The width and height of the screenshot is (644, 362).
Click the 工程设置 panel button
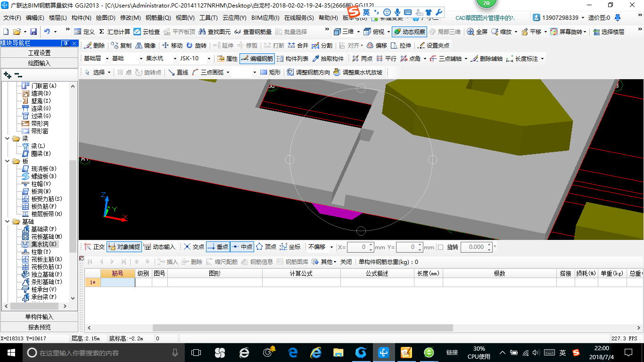[x=39, y=53]
